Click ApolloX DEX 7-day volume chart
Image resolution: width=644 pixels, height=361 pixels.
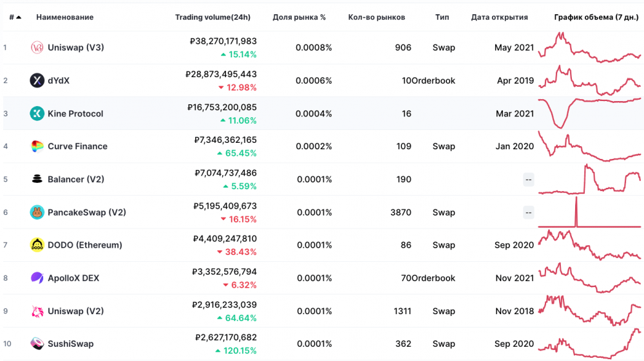coord(590,278)
